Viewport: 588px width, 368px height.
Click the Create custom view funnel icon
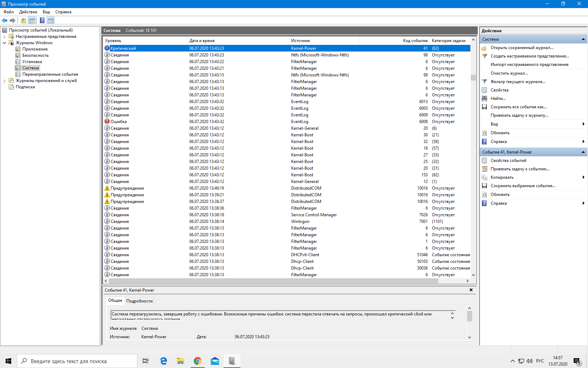[x=484, y=56]
